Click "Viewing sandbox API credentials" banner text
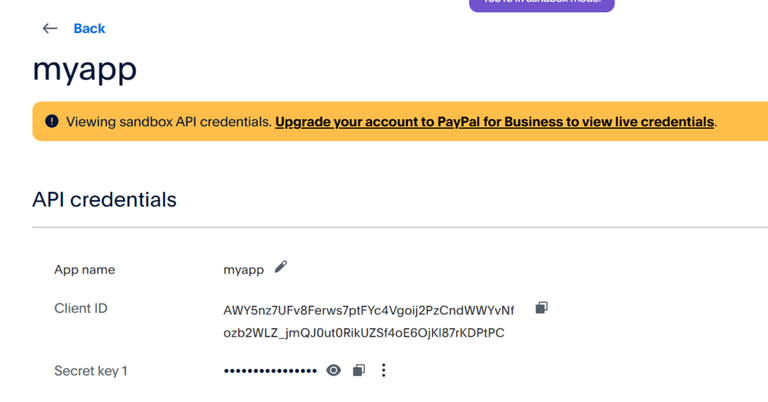Screen dimensions: 768x402 168,122
